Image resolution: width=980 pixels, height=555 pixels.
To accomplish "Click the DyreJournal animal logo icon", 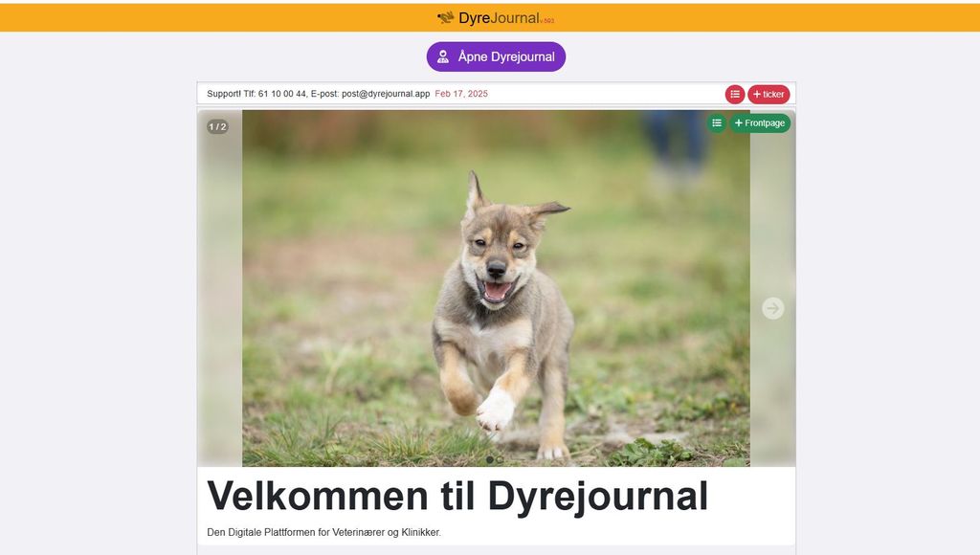I will (x=446, y=17).
